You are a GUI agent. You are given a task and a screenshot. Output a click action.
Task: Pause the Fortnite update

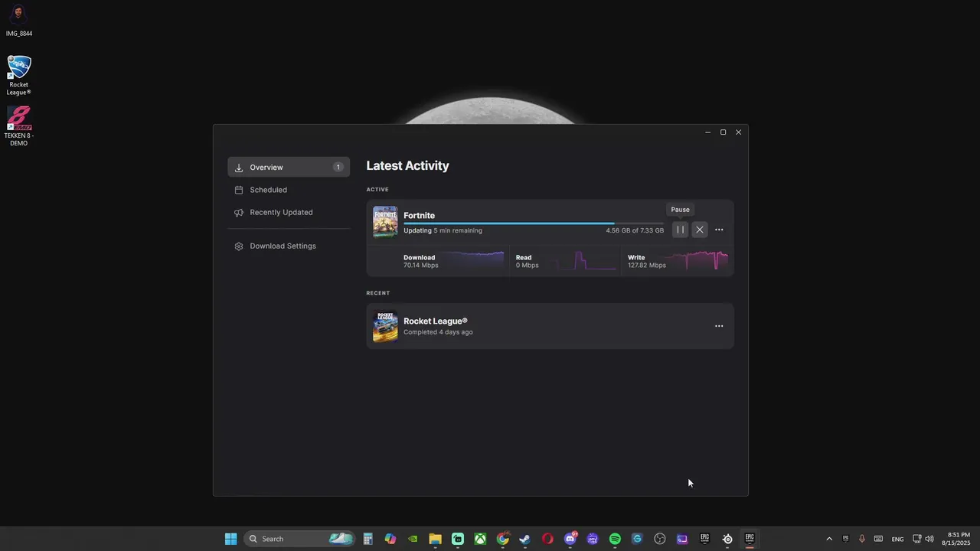tap(680, 230)
